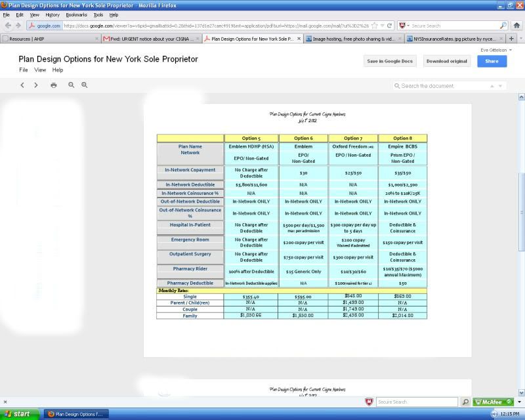Bookmark this page with the star icon
This screenshot has height=420, width=525.
coord(374,26)
